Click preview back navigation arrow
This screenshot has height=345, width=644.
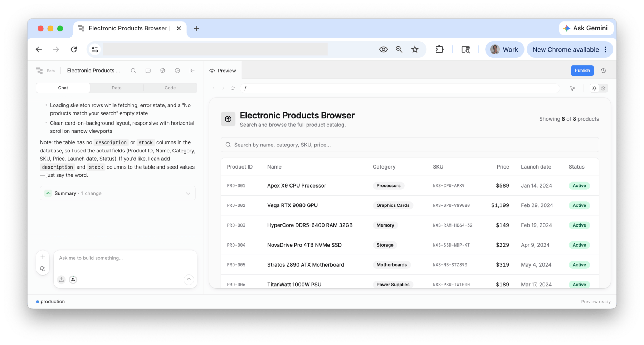[x=214, y=88]
